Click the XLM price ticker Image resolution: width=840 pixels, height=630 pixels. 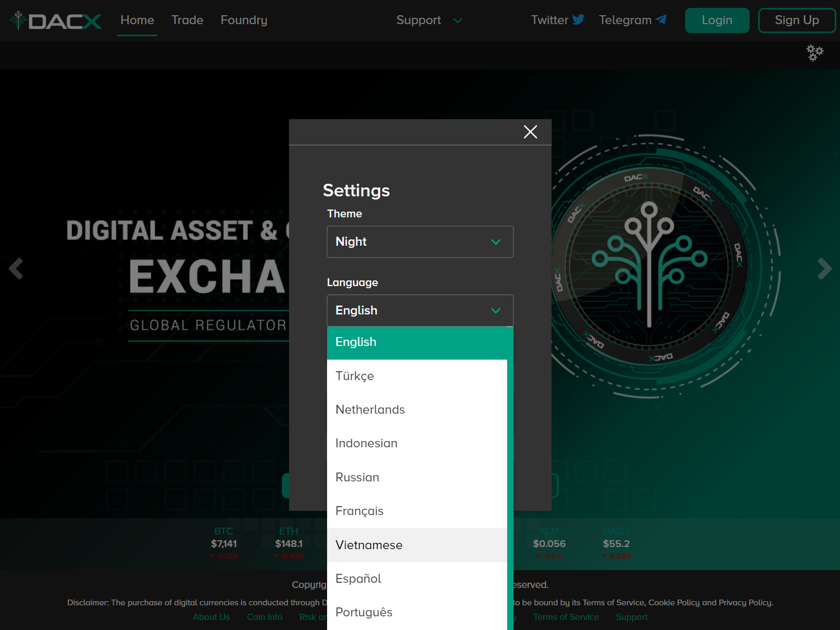(x=549, y=543)
